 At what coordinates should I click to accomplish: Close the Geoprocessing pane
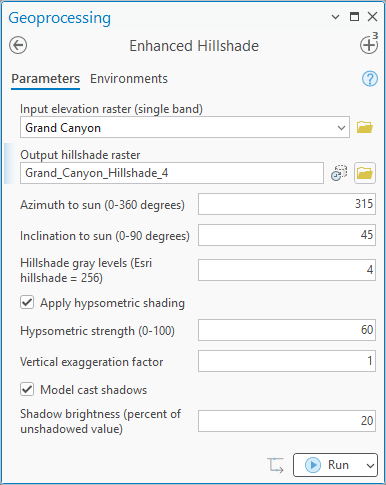click(x=372, y=17)
